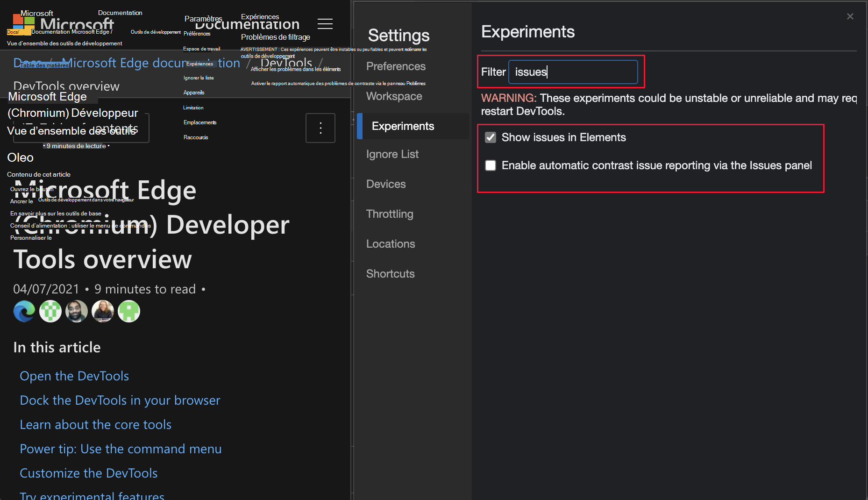Image resolution: width=868 pixels, height=500 pixels.
Task: Select the Ignore List settings tab
Action: tap(392, 154)
